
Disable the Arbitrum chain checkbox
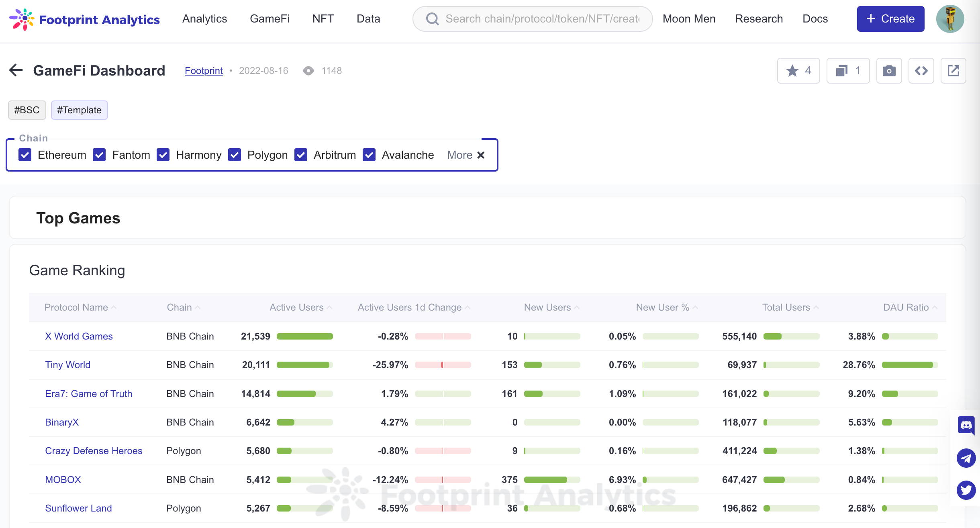301,155
